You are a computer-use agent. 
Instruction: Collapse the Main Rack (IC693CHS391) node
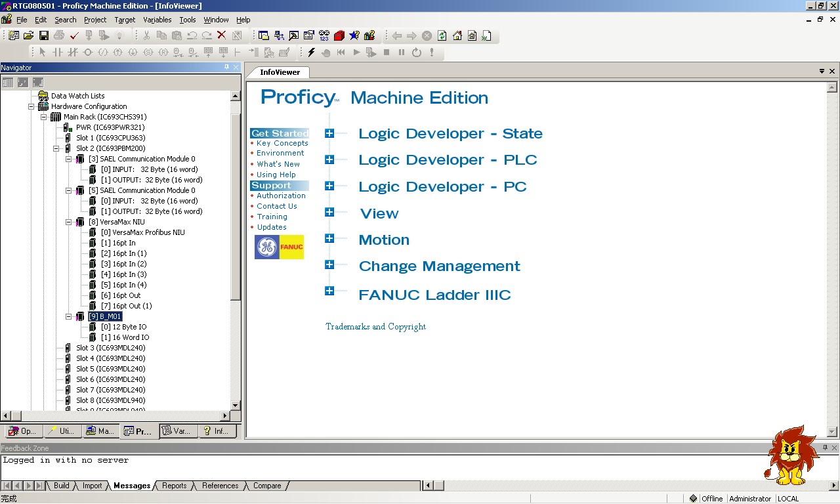click(x=43, y=117)
